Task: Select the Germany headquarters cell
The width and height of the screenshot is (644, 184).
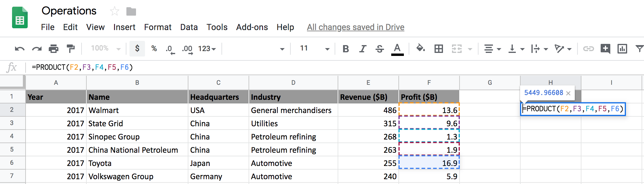Action: (218, 176)
